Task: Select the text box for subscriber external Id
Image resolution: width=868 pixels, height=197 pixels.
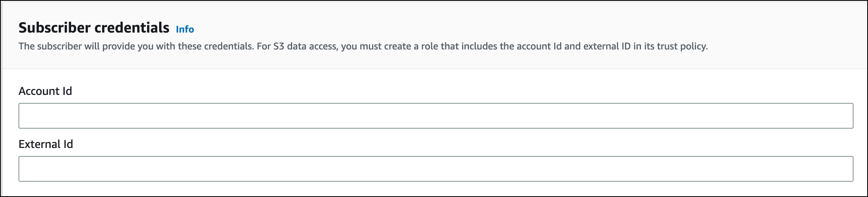Action: [436, 169]
